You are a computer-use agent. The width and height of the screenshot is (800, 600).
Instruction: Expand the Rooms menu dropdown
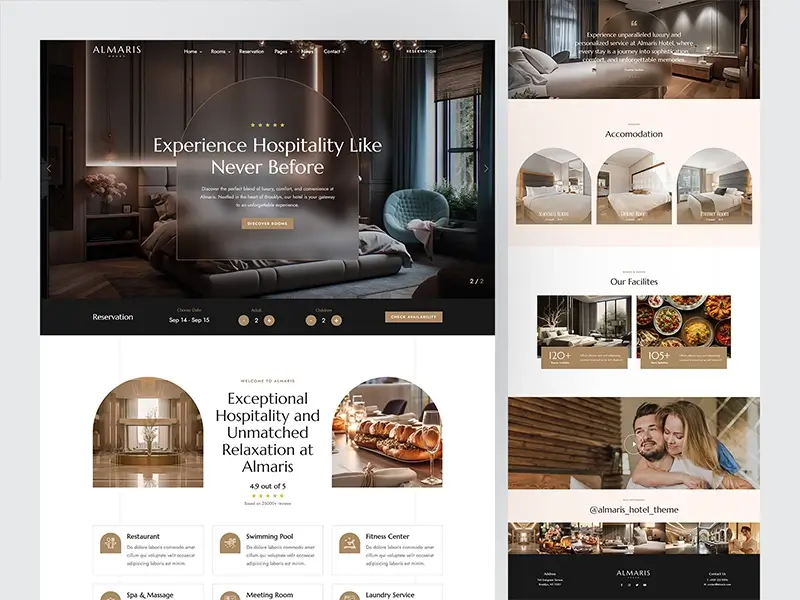[220, 51]
